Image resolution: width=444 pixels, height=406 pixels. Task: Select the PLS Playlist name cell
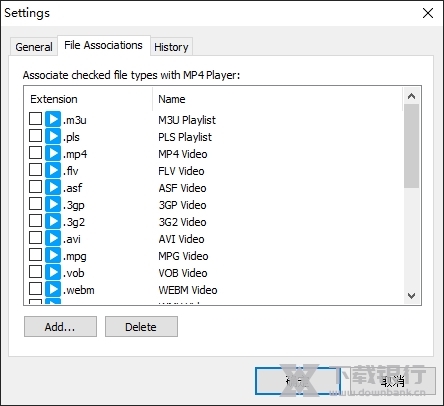[185, 137]
